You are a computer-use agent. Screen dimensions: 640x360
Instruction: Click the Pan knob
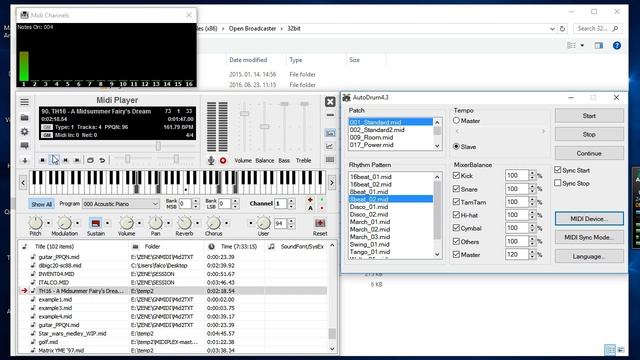coord(156,223)
